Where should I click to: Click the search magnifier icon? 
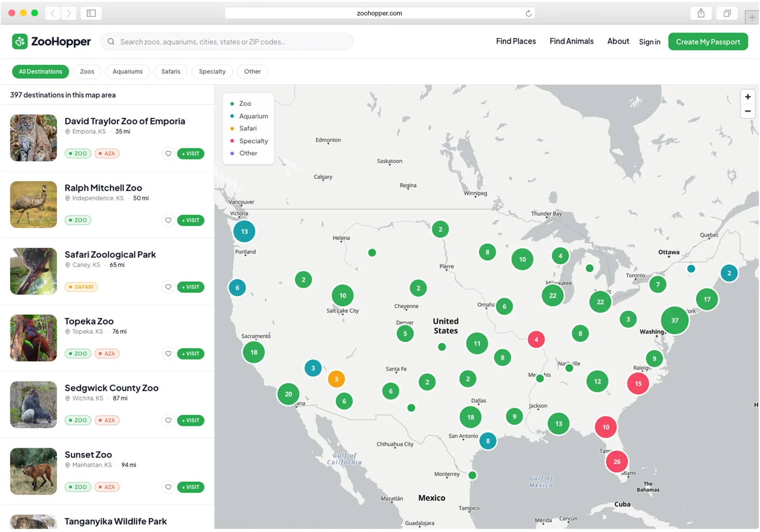(111, 42)
